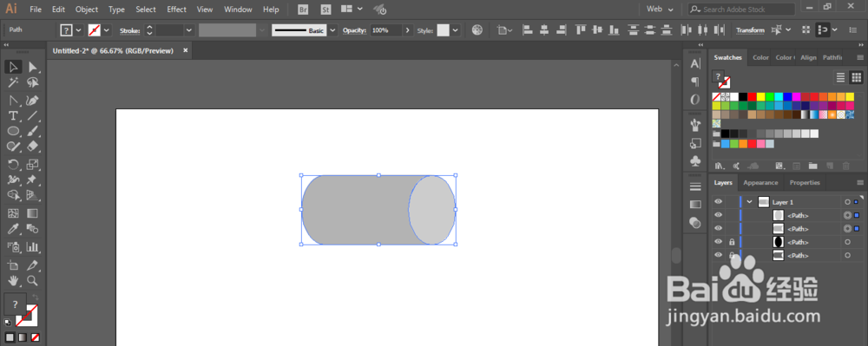Unlock the third Path sublayer
The image size is (868, 346).
[732, 242]
